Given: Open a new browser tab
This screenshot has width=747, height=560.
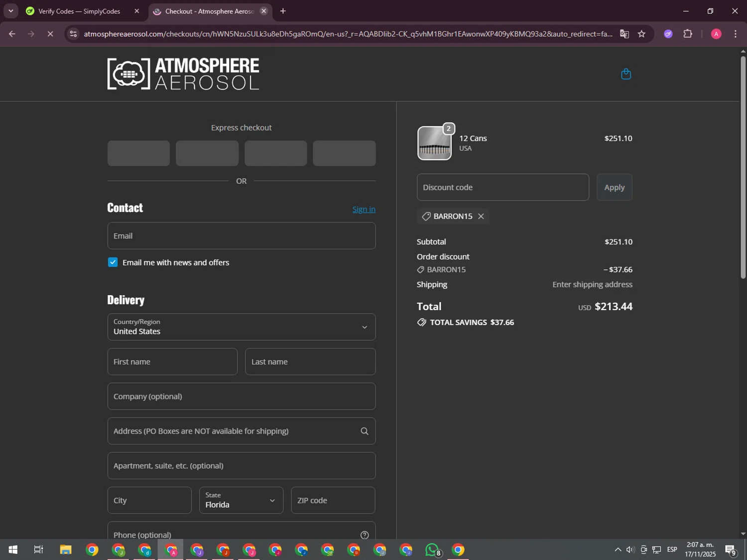Looking at the screenshot, I should [283, 11].
